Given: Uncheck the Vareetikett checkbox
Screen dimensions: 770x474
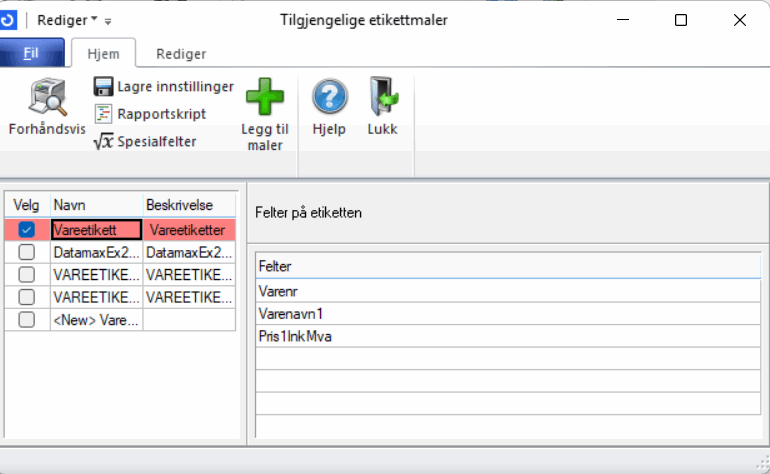Looking at the screenshot, I should point(27,230).
